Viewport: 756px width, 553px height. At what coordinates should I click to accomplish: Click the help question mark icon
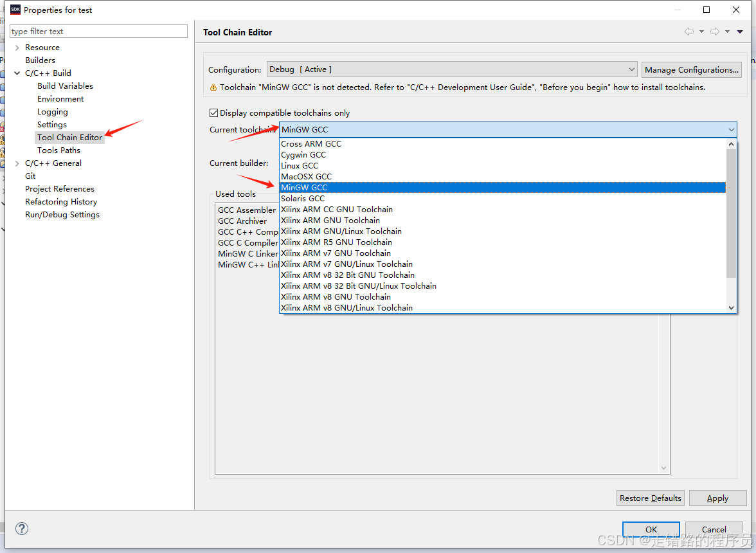22,529
